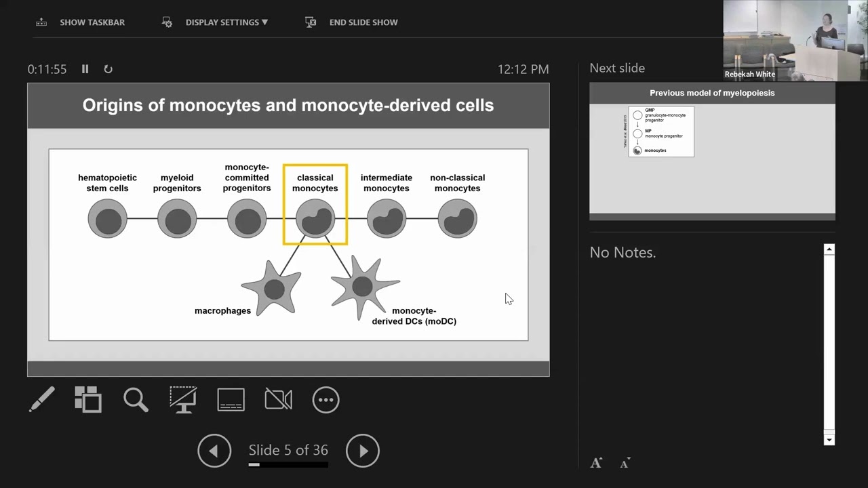Click the next slide preview thumbnail

[x=712, y=151]
